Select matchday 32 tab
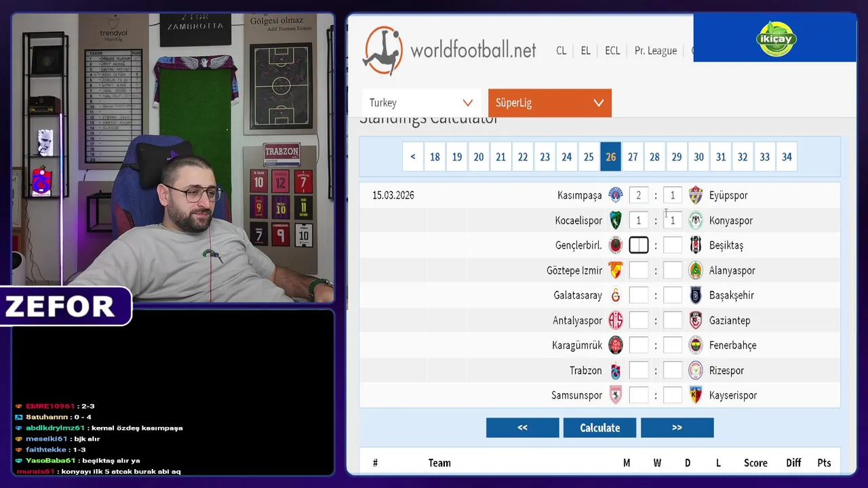Image resolution: width=868 pixels, height=488 pixels. 743,157
